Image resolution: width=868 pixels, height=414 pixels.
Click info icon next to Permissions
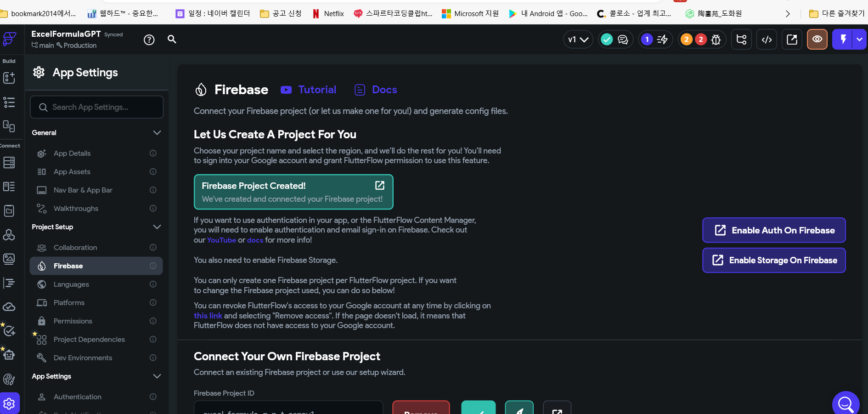point(153,321)
